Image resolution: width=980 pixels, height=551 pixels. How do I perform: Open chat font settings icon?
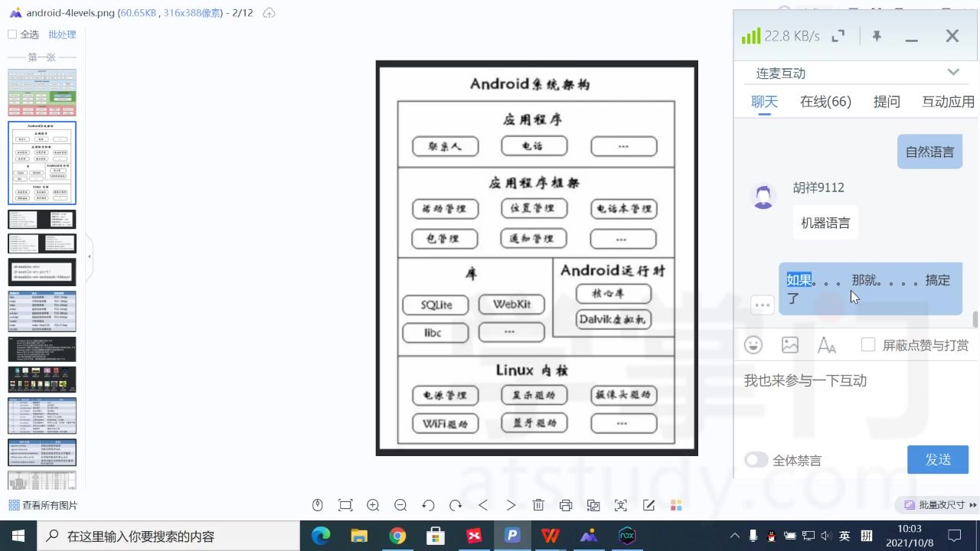coord(827,345)
